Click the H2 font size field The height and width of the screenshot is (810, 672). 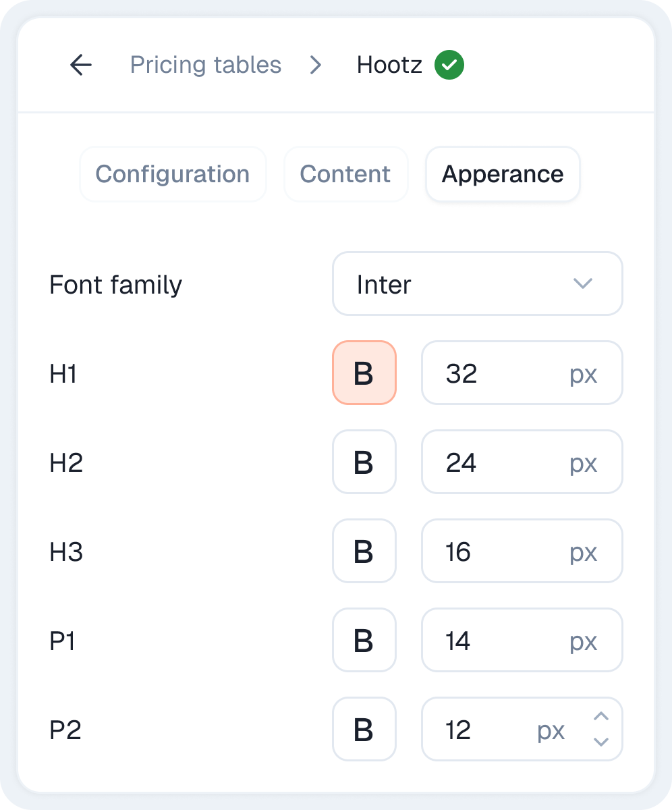coord(499,462)
